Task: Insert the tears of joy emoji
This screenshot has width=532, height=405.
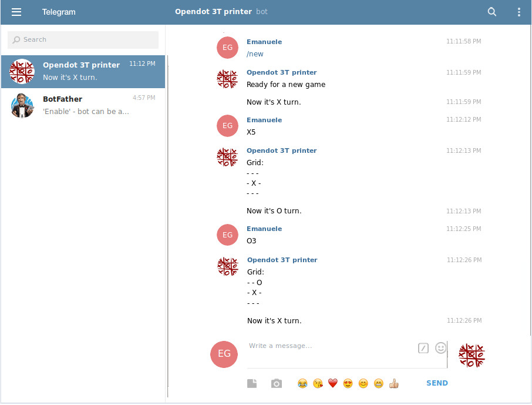Action: (x=302, y=384)
